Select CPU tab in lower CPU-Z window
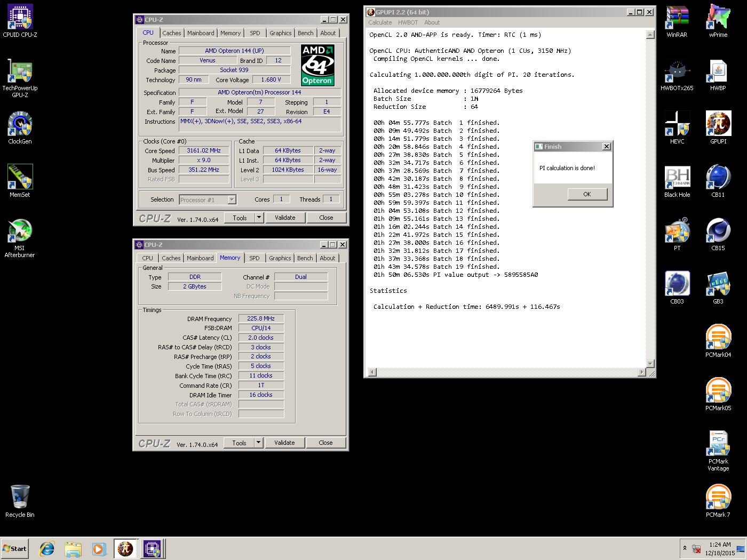The width and height of the screenshot is (747, 560). 148,258
